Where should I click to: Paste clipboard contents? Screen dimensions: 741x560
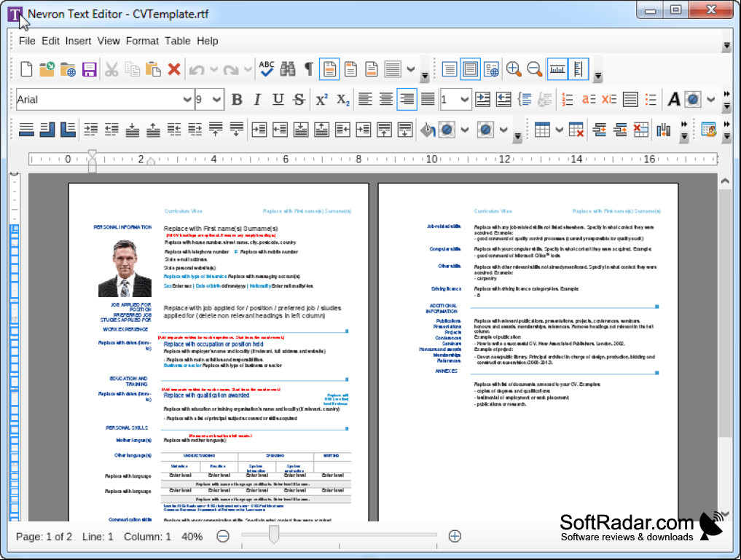153,69
